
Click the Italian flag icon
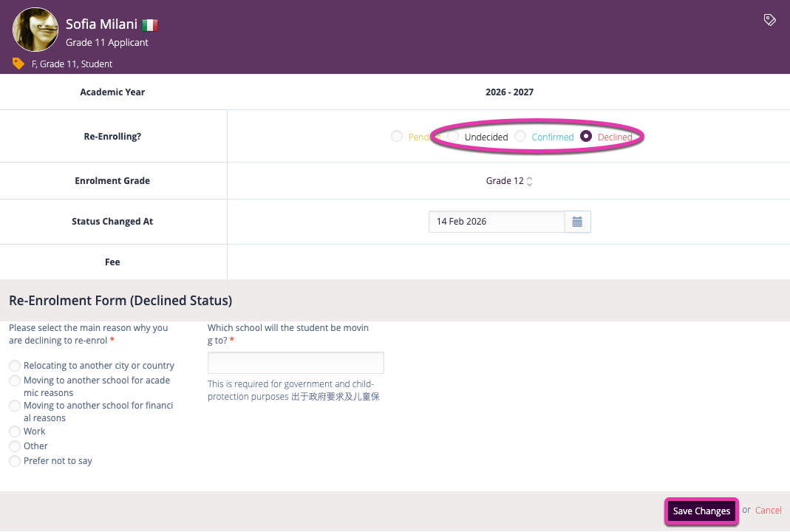[150, 25]
